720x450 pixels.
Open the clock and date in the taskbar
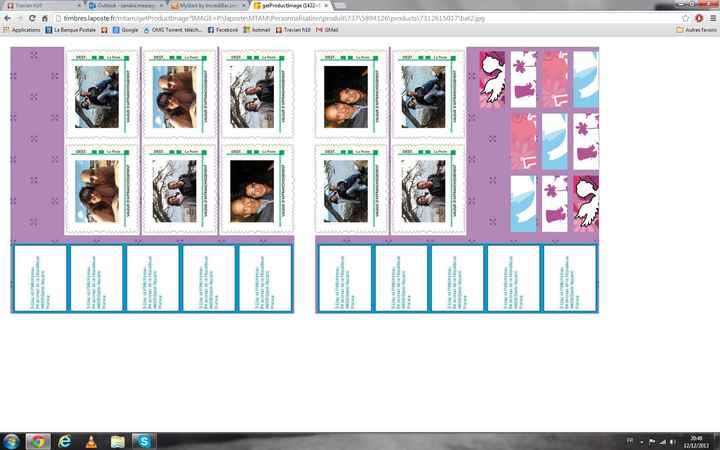click(x=696, y=442)
